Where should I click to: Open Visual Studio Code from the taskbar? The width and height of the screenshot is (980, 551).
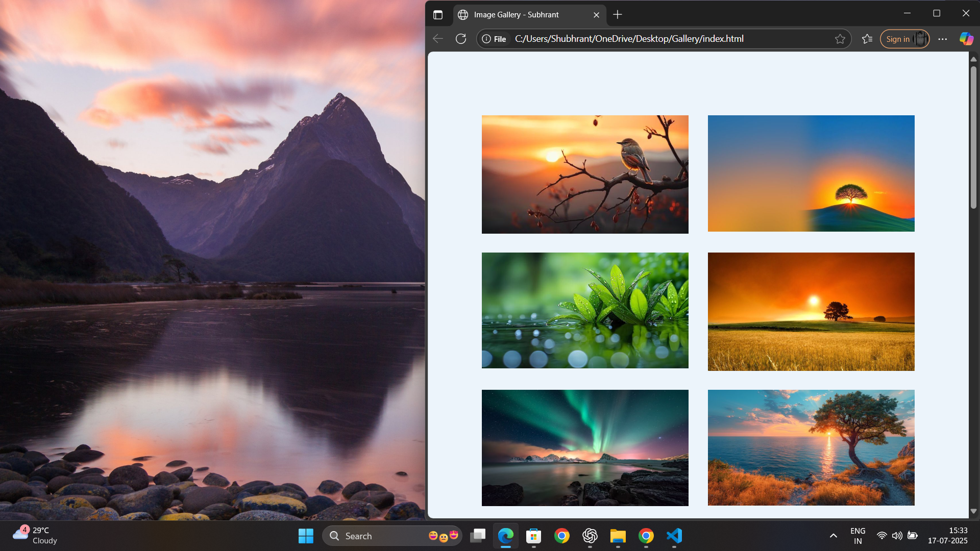[674, 536]
